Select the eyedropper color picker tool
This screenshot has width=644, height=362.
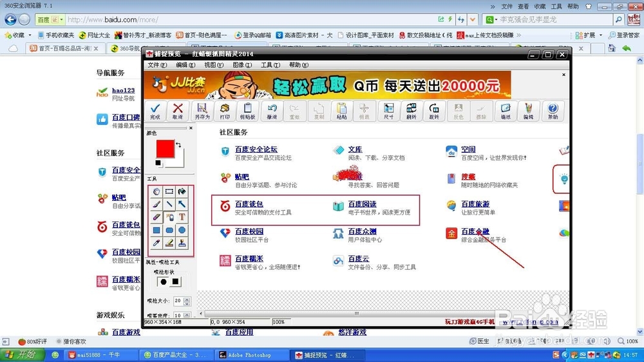[156, 243]
